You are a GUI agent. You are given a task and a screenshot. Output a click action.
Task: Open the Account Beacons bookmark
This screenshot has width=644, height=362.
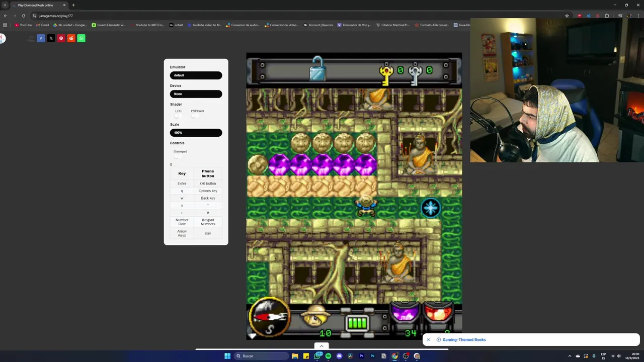click(318, 25)
